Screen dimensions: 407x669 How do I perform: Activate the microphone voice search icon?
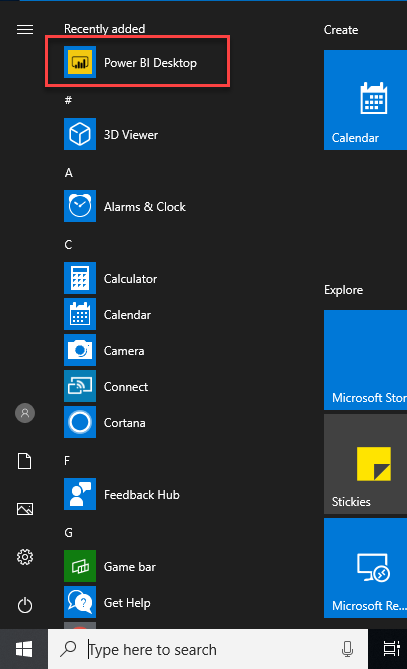coord(348,649)
